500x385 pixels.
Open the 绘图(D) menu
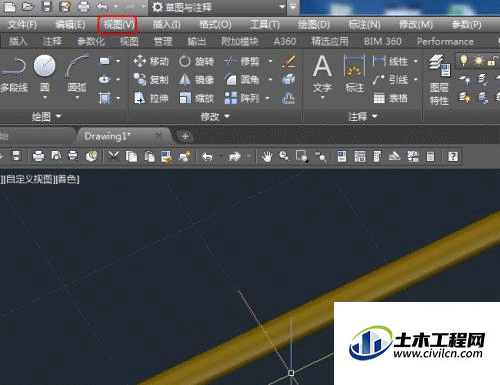click(x=314, y=25)
